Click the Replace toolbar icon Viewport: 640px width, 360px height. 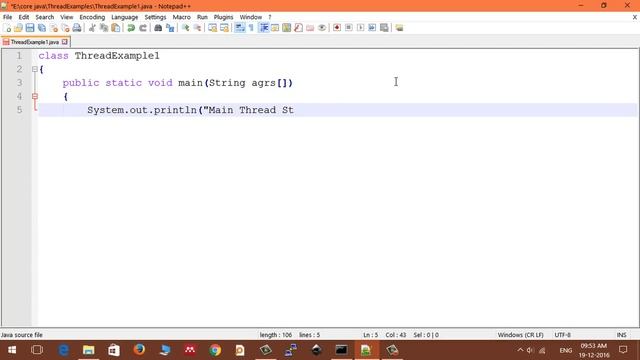(170, 28)
